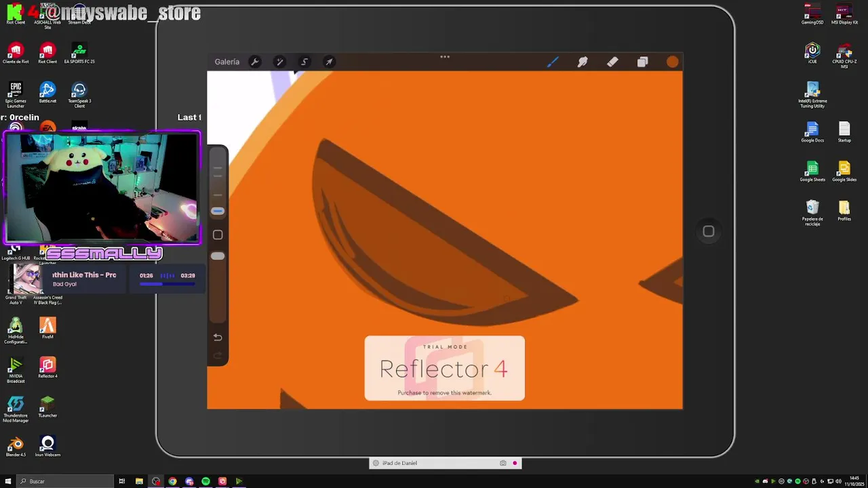Open the orange active color swatch
Viewport: 868px width, 488px height.
[672, 62]
